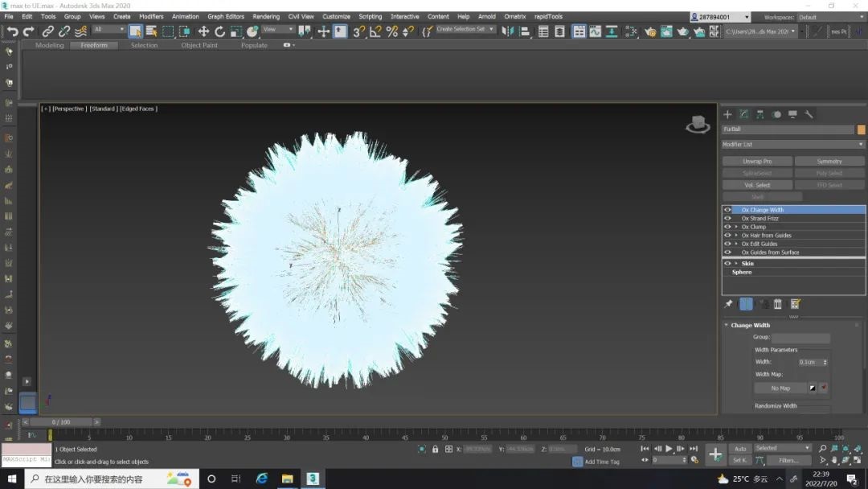Click the Remove Modifier trash icon
Viewport: 868px width, 489px height.
tap(778, 304)
